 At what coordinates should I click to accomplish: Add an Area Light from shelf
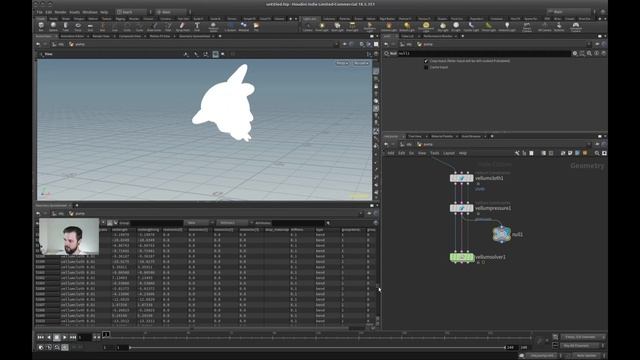(x=352, y=27)
